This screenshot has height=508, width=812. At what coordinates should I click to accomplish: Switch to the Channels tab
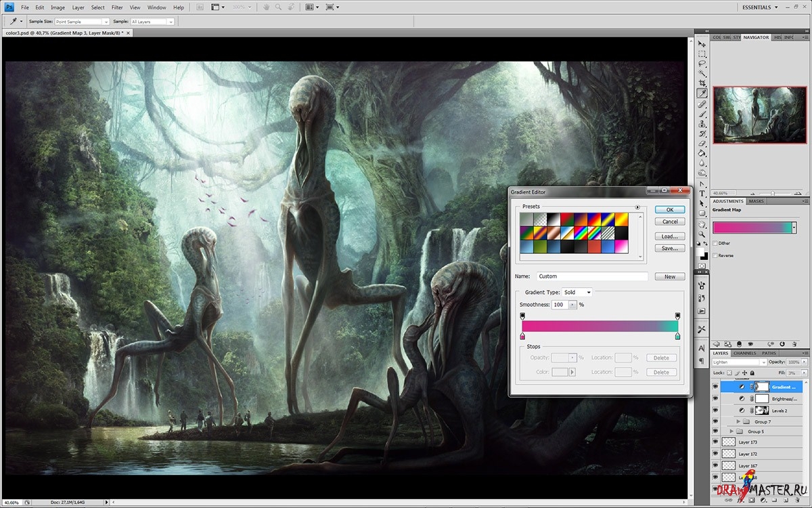pyautogui.click(x=744, y=353)
